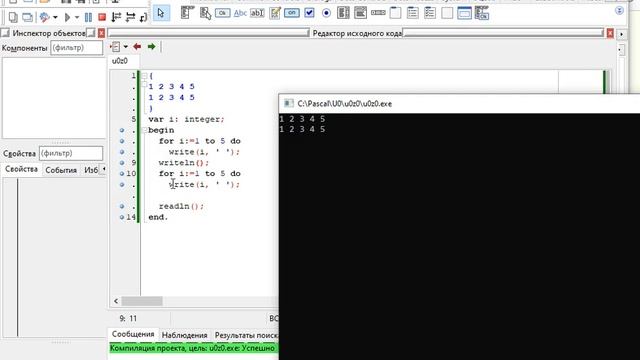640x360 pixels.
Task: Pick the TLabel Abc component icon
Action: [240, 13]
